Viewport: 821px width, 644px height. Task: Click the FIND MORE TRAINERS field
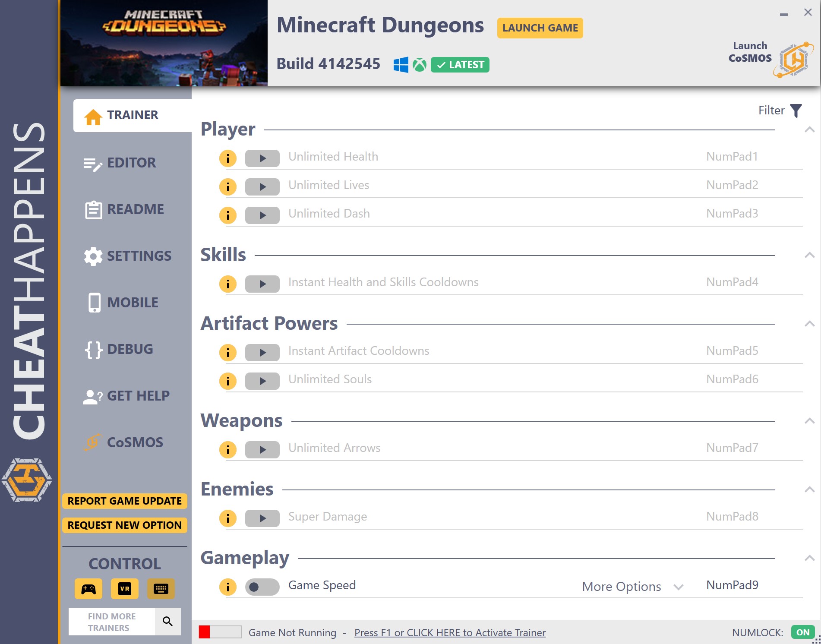112,622
